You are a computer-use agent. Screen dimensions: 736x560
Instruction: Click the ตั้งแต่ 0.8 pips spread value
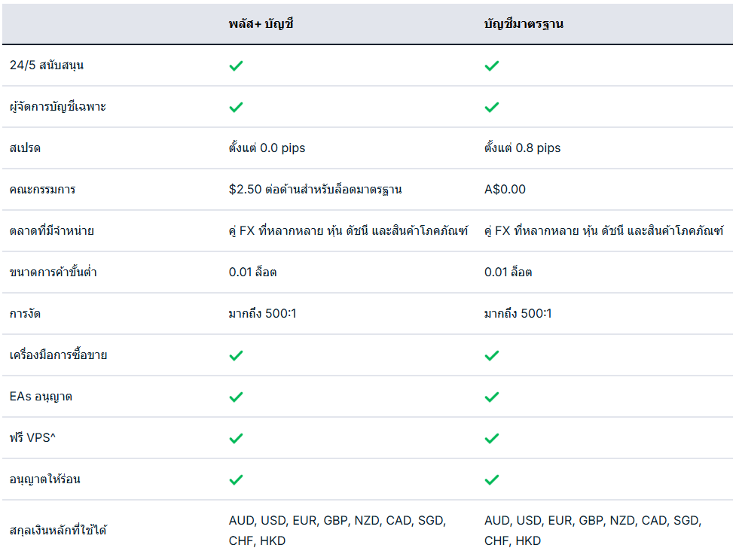click(x=522, y=148)
